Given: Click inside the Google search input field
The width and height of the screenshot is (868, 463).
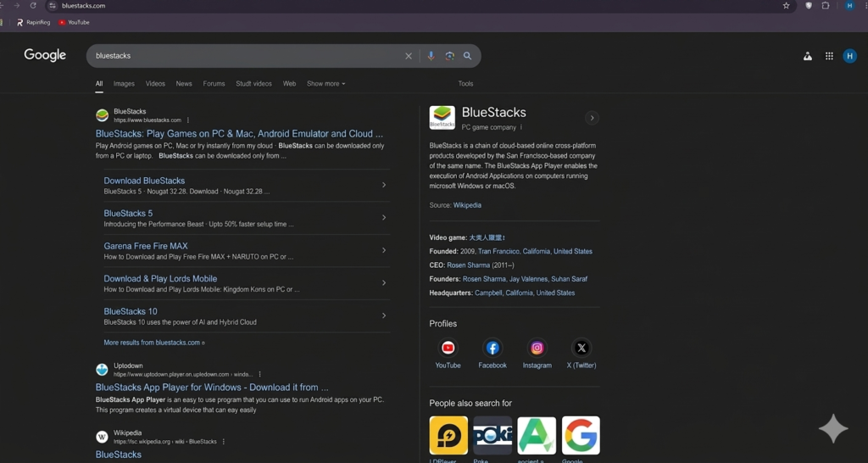Looking at the screenshot, I should (x=246, y=56).
